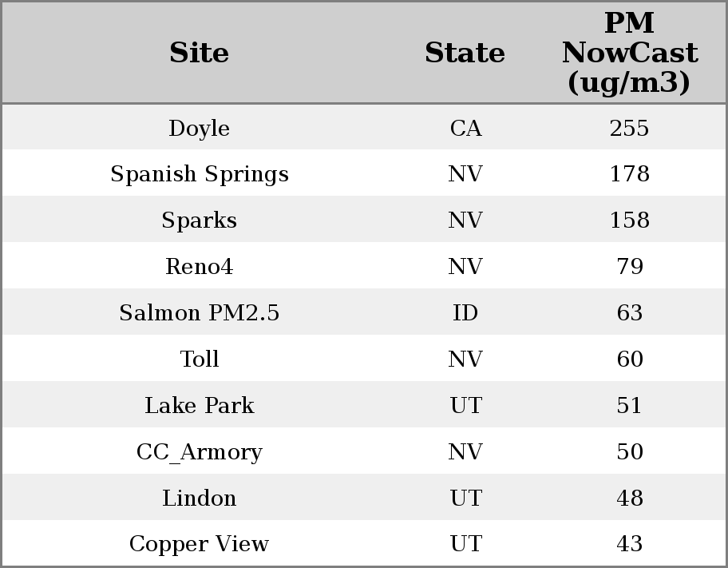Click the State column header
Viewport: 728px width, 568px height.
pos(465,54)
